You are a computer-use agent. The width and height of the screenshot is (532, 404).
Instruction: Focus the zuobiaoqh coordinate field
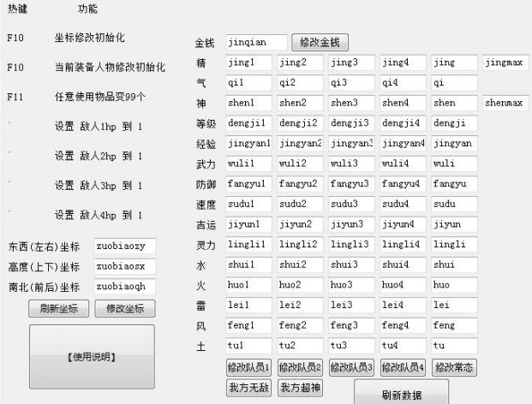125,287
